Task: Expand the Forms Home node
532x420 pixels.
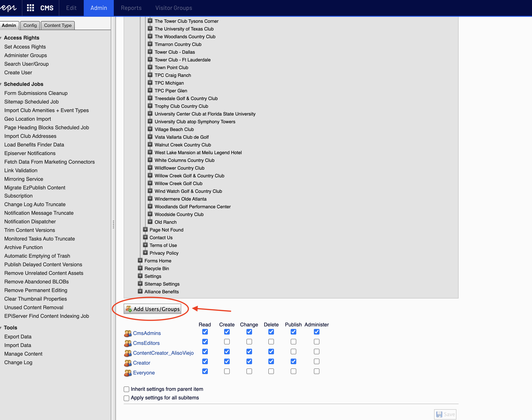Action: (140, 260)
